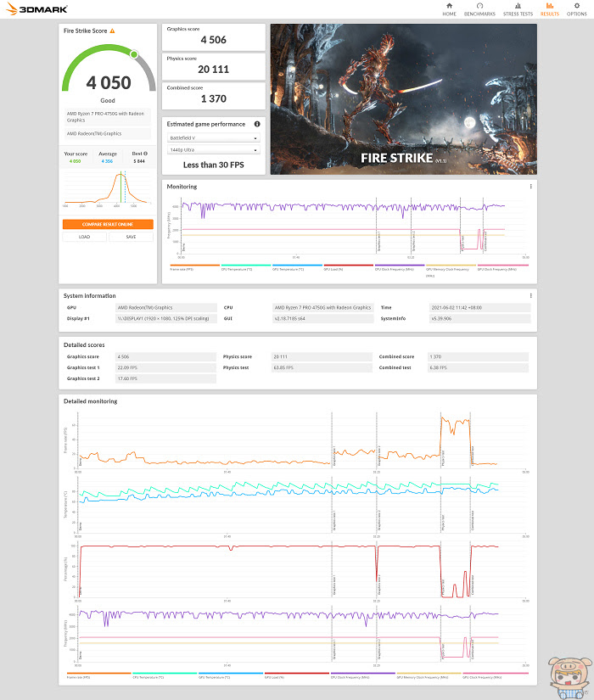The height and width of the screenshot is (700, 594).
Task: Click warning icon beside Fire Strike Score
Action: pyautogui.click(x=113, y=31)
